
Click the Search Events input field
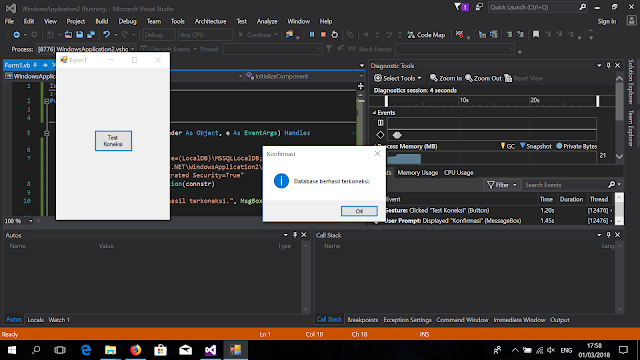(565, 185)
